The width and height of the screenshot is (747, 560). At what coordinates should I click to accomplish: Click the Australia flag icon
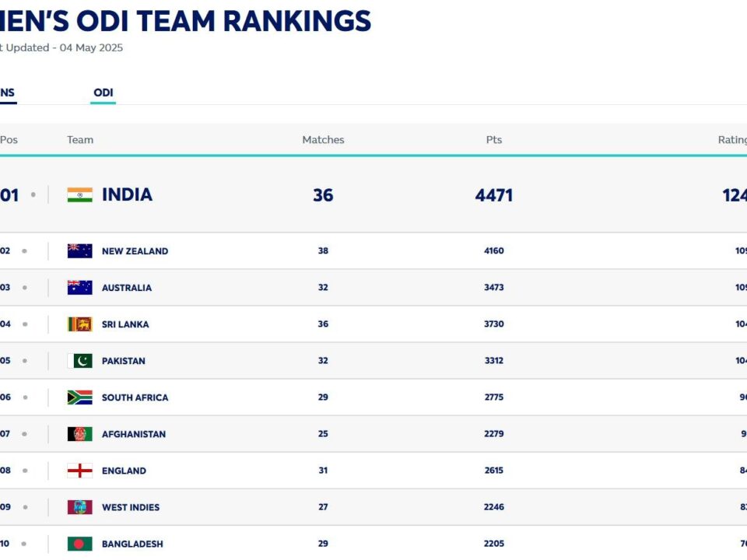tap(79, 288)
